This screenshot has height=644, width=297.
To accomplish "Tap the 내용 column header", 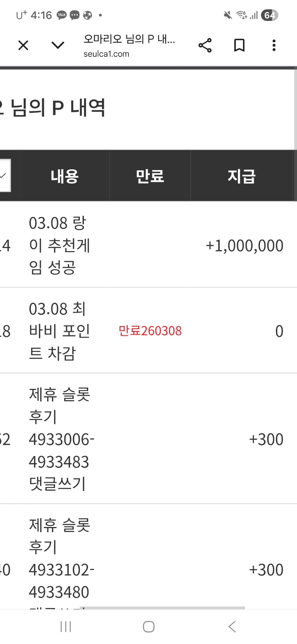I will coord(65,176).
